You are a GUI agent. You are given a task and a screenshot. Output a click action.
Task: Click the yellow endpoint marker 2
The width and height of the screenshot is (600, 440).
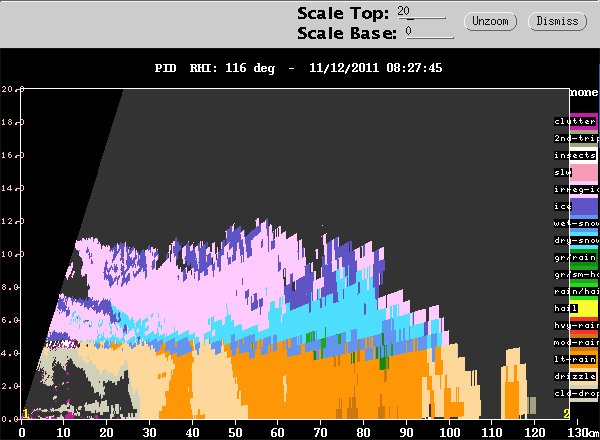566,414
